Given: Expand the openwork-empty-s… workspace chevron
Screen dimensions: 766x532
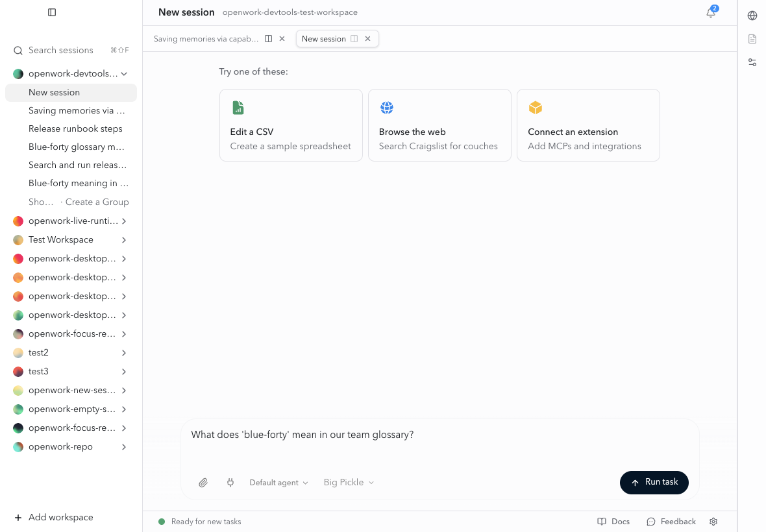Looking at the screenshot, I should (124, 409).
